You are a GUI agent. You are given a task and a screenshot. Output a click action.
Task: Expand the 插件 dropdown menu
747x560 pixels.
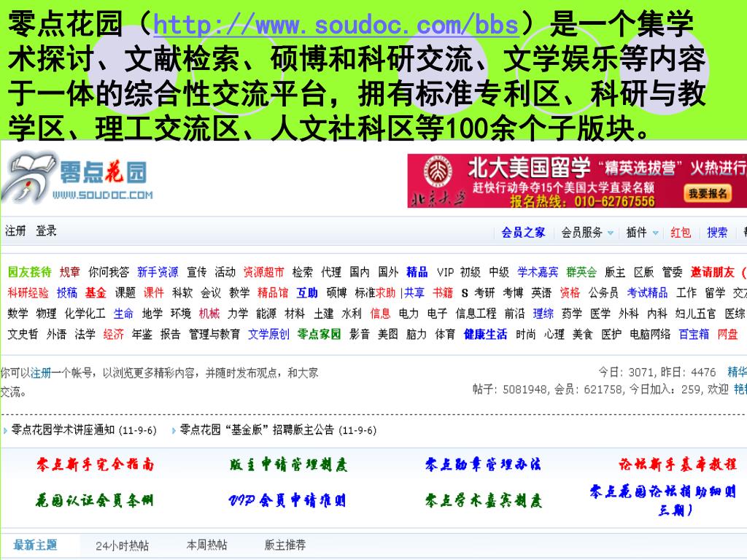pos(642,233)
